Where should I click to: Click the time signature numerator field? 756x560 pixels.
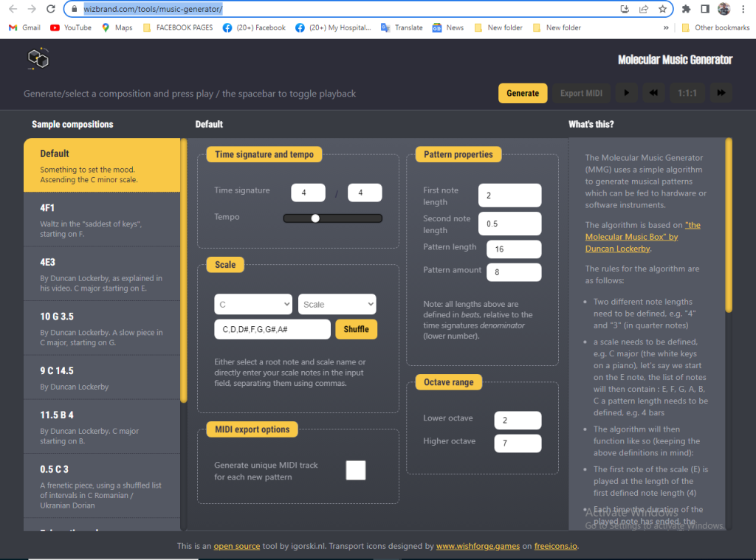(x=308, y=193)
